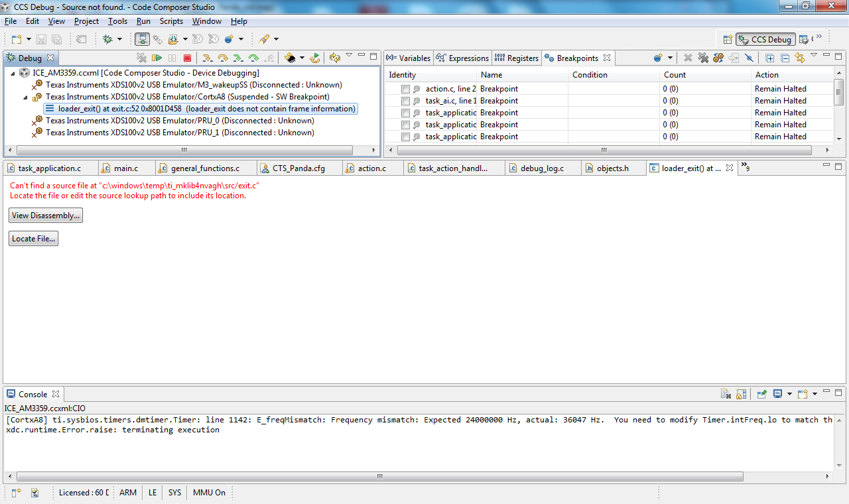Click the New Breakpoint blue ball icon
The image size is (849, 504).
tap(658, 58)
